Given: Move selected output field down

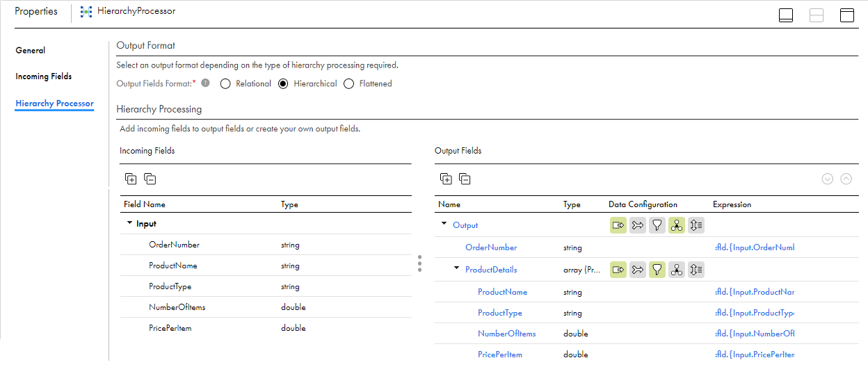Looking at the screenshot, I should click(x=828, y=179).
